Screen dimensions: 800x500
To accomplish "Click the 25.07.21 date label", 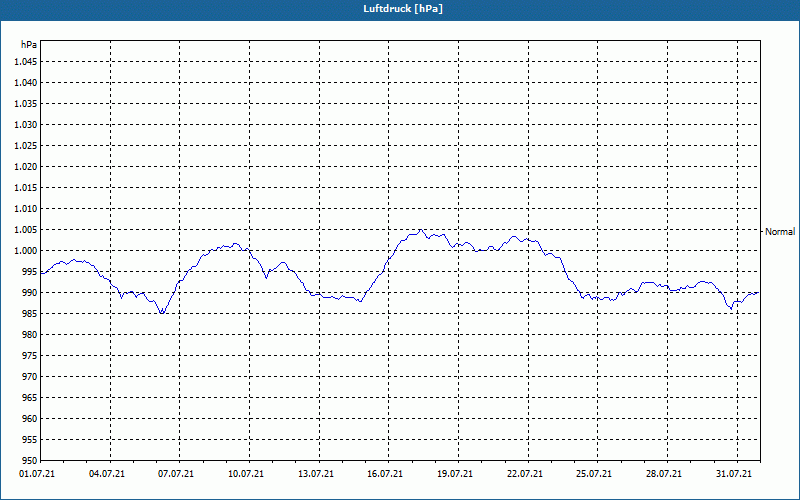I will pyautogui.click(x=594, y=474).
